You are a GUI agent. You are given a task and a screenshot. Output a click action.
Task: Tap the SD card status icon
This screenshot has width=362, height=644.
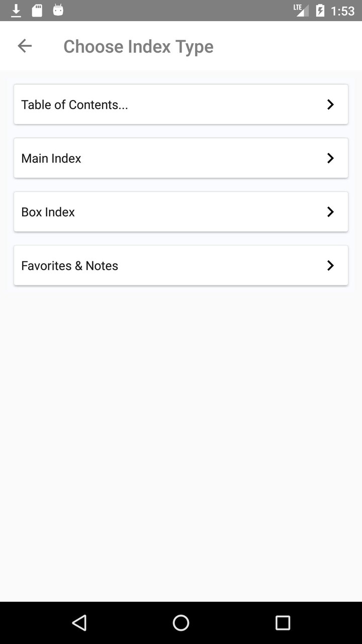[x=37, y=11]
